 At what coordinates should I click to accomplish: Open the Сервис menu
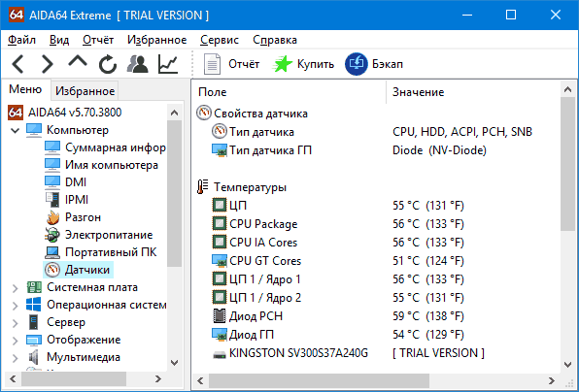(220, 40)
